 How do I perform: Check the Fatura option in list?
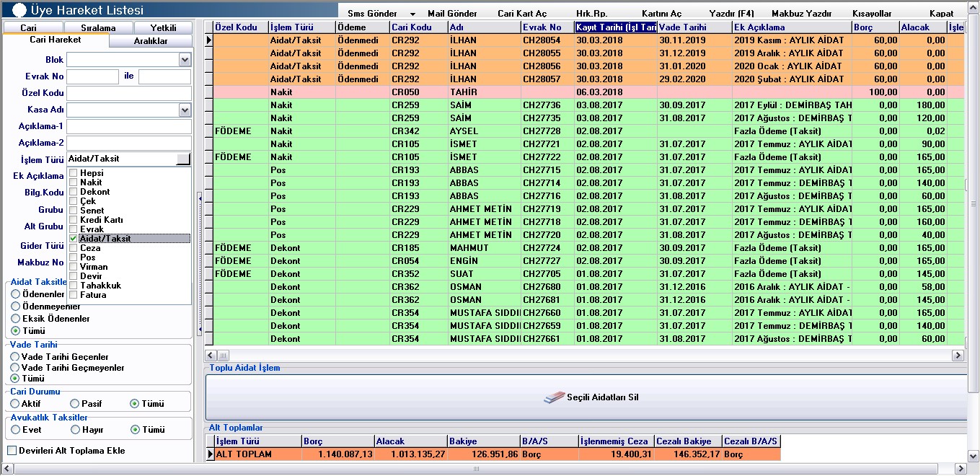click(73, 295)
